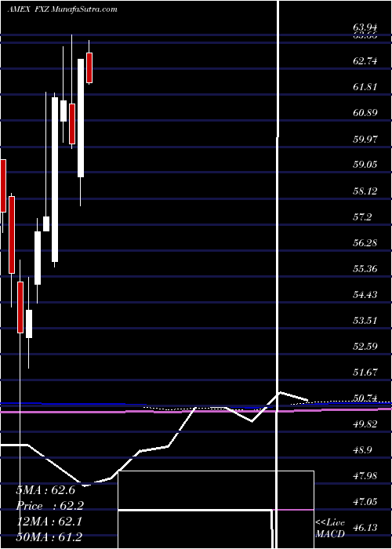The width and height of the screenshot is (392, 549).
Task: Click the white MACD line peak near 50.74
Action: tap(279, 393)
